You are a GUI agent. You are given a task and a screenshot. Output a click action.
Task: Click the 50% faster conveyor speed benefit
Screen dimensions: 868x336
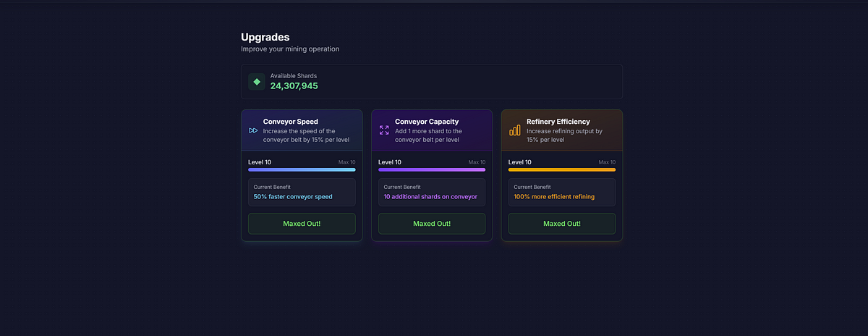(x=293, y=196)
